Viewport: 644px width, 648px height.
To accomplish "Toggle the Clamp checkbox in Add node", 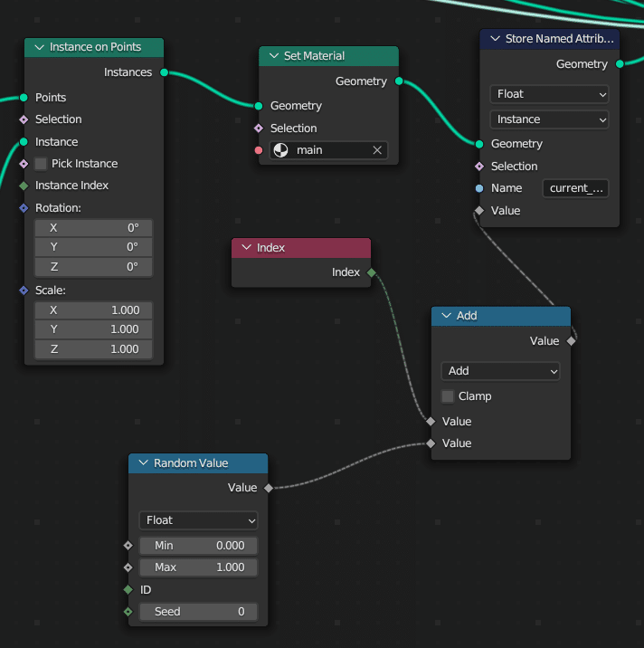I will [448, 396].
